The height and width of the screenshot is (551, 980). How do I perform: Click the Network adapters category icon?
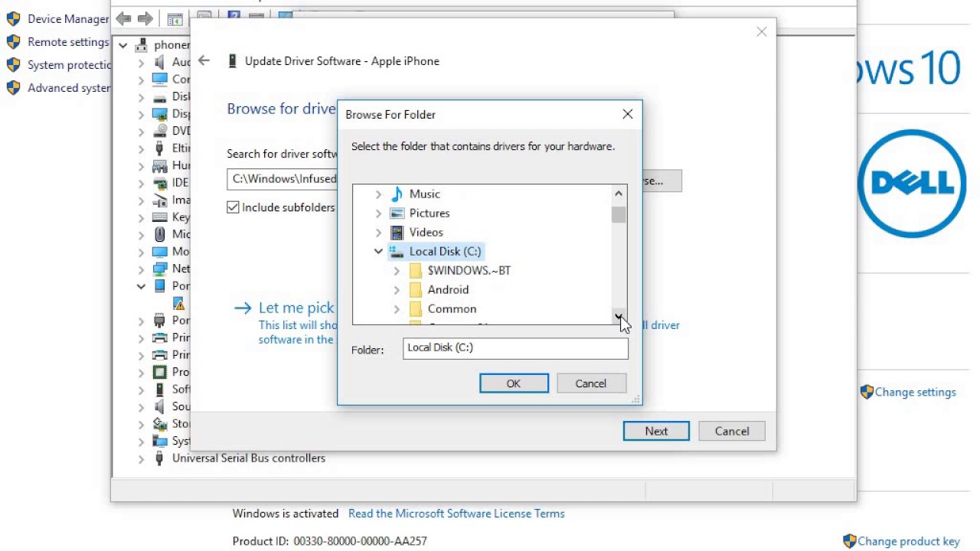159,269
